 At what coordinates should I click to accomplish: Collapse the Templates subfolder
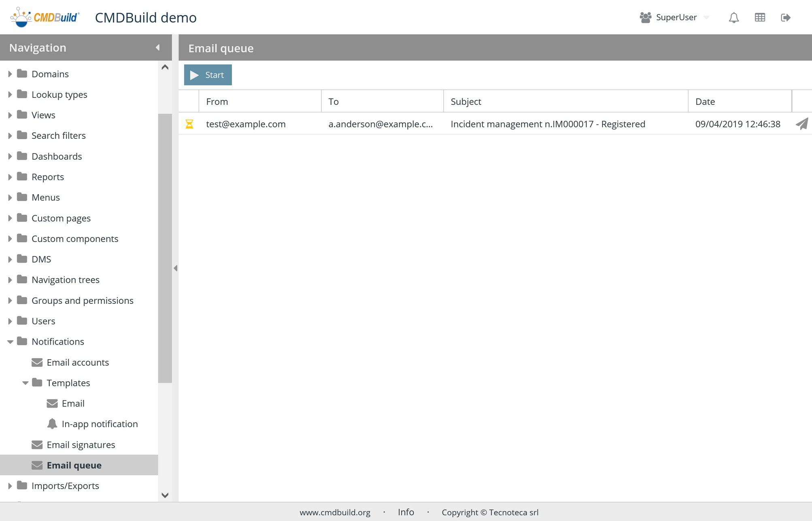pos(25,383)
